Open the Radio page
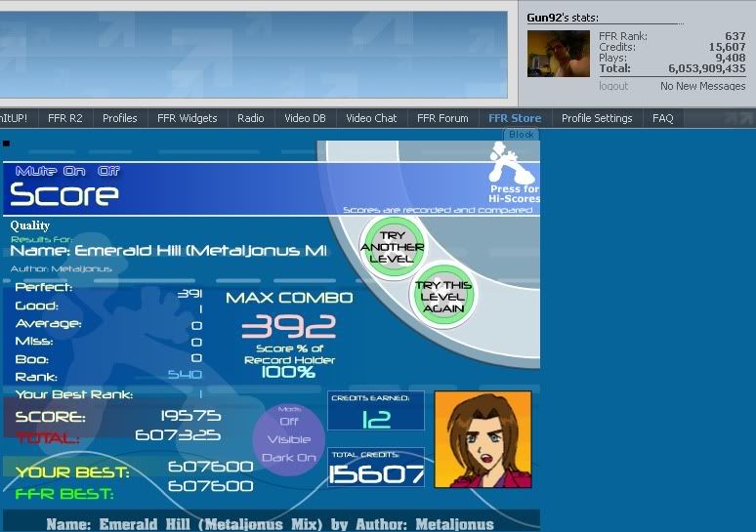The height and width of the screenshot is (532, 756). pos(251,118)
